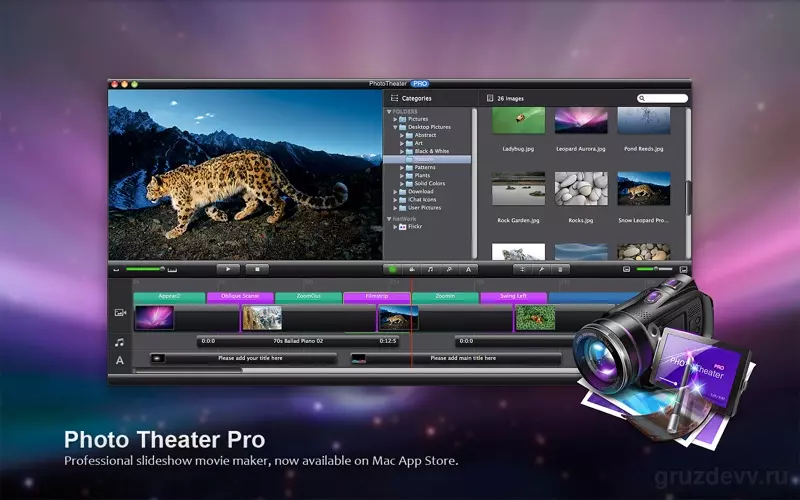Viewport: 800px width, 500px height.
Task: Select the snow leopard clip in timeline
Action: pyautogui.click(x=398, y=318)
